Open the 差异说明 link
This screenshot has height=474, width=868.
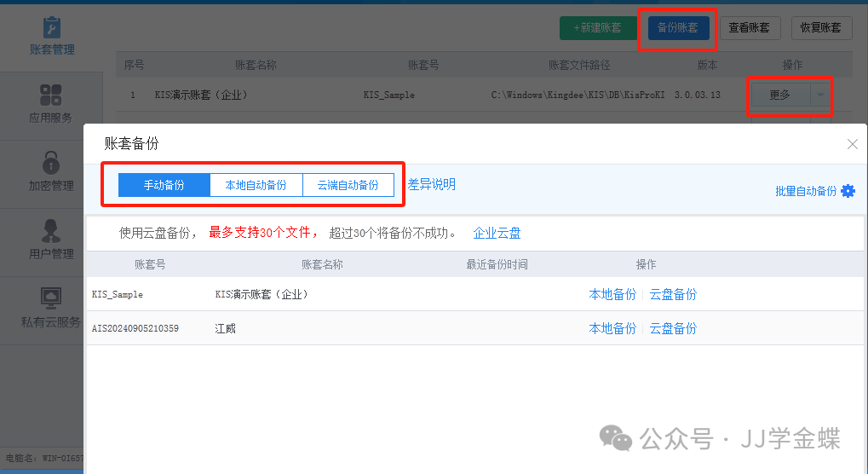(x=431, y=184)
